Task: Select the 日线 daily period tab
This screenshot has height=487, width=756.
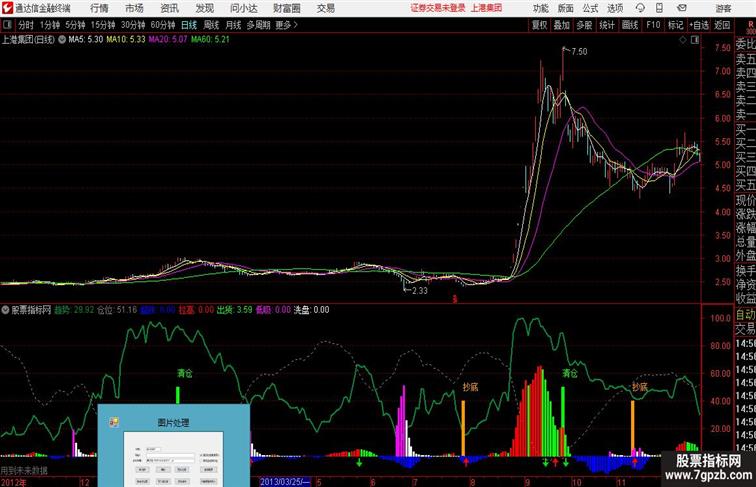Action: pyautogui.click(x=189, y=25)
